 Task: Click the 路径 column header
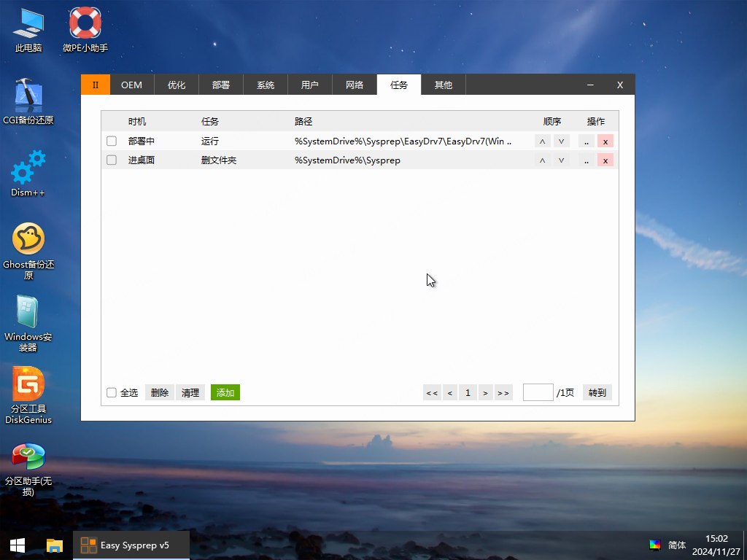pos(303,122)
